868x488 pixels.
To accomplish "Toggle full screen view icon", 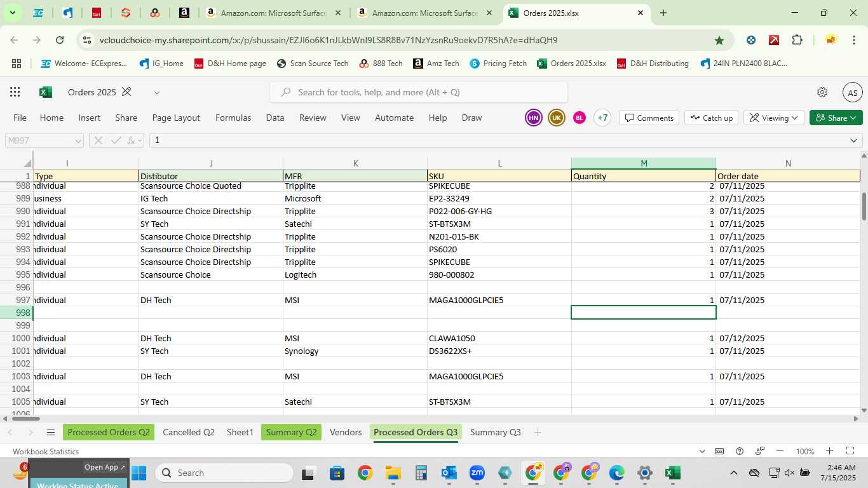I will coord(850,451).
